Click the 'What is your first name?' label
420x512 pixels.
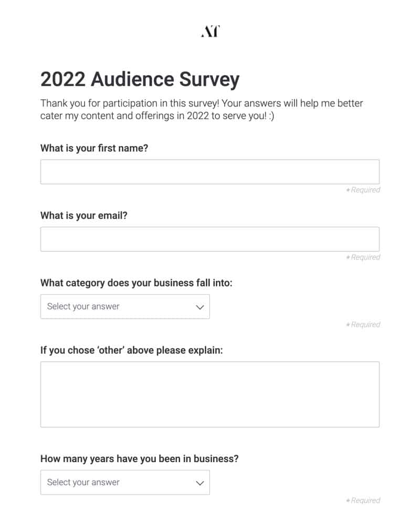pyautogui.click(x=93, y=148)
